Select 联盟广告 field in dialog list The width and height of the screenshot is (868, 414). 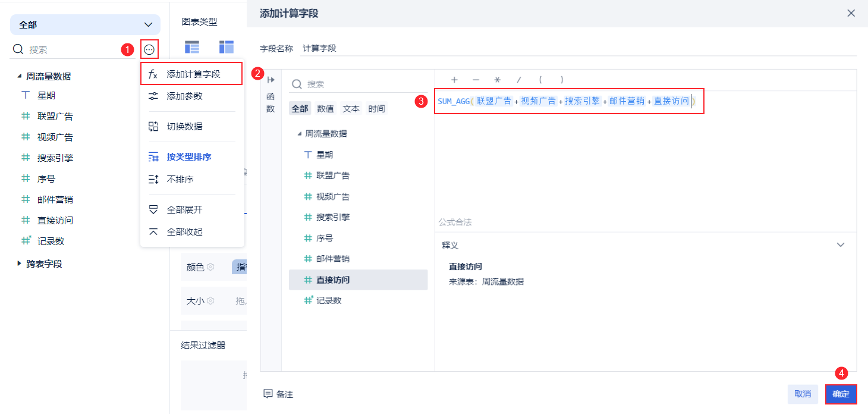pyautogui.click(x=333, y=175)
